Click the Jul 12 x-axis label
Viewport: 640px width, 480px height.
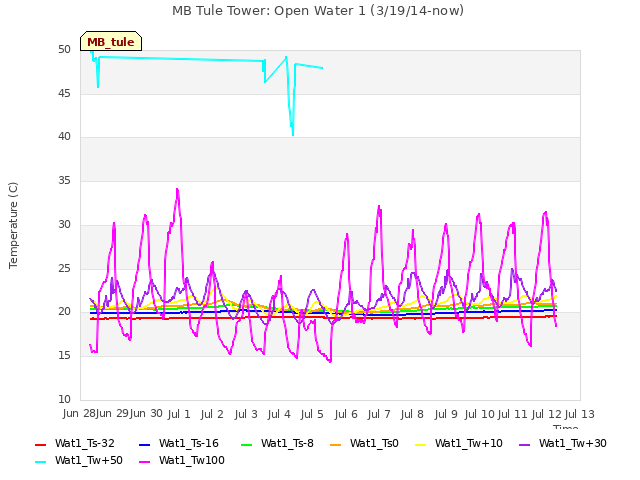[x=547, y=414]
